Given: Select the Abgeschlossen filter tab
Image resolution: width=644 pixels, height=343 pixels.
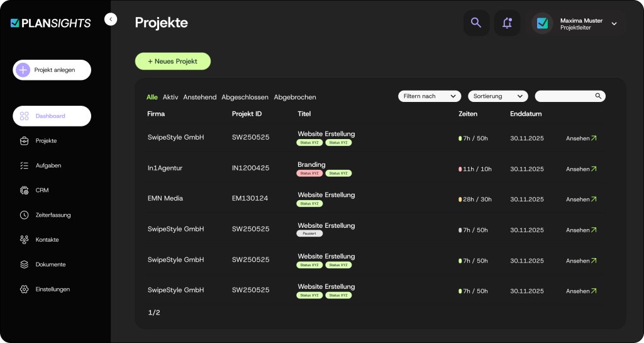Looking at the screenshot, I should pos(245,98).
